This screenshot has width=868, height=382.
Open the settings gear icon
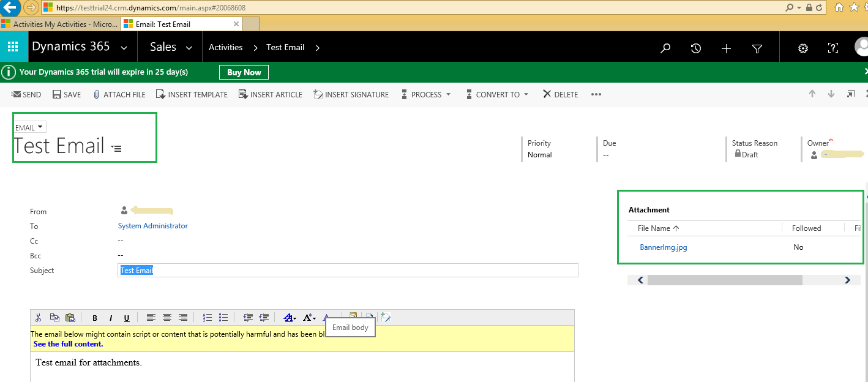pyautogui.click(x=803, y=48)
